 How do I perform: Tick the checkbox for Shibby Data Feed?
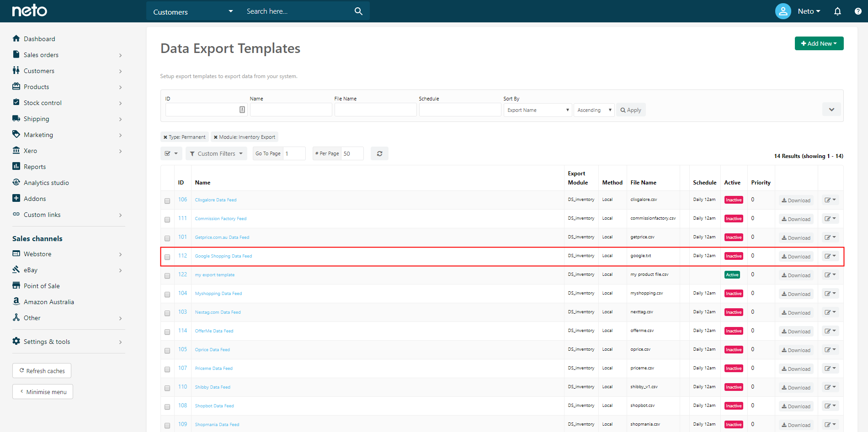coord(167,388)
